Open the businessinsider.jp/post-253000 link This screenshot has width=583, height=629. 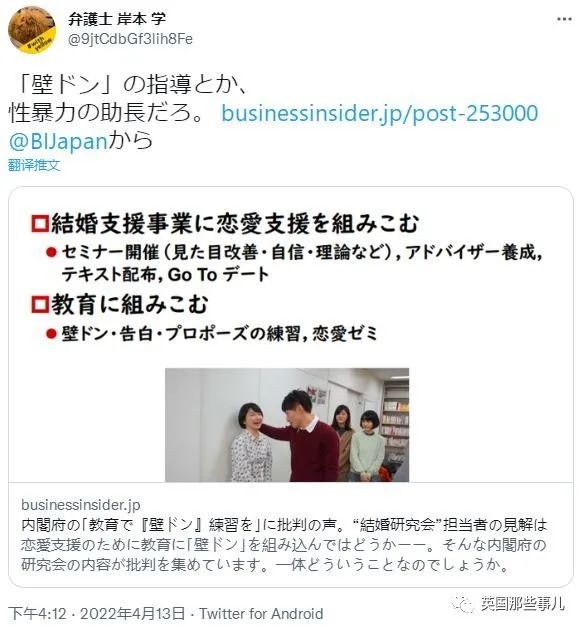[380, 114]
